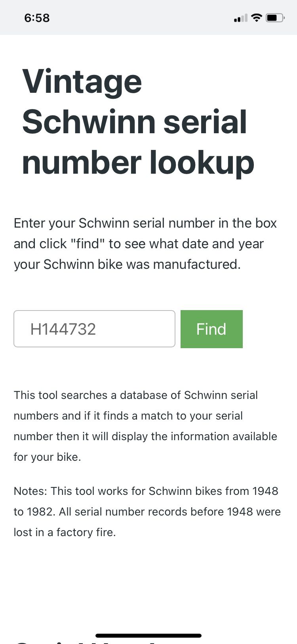Tap the "Enter your Schwinn serial number" line
Screen dimensions: 297x644
pos(145,223)
